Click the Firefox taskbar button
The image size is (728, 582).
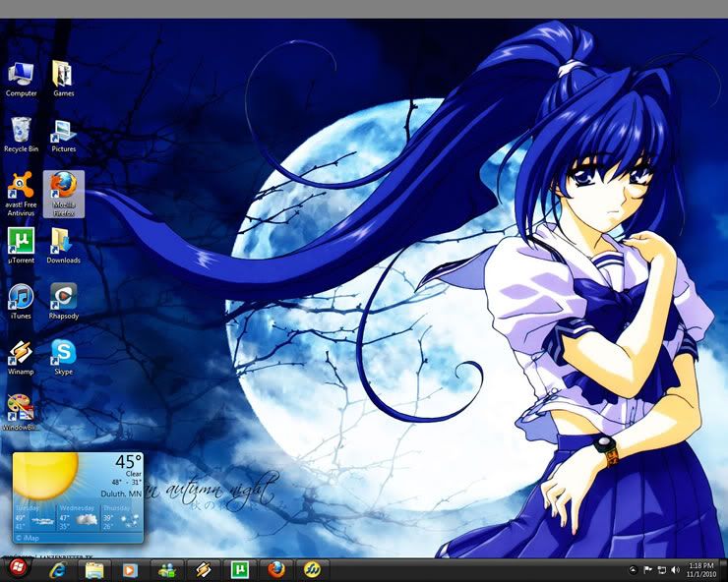tap(275, 569)
